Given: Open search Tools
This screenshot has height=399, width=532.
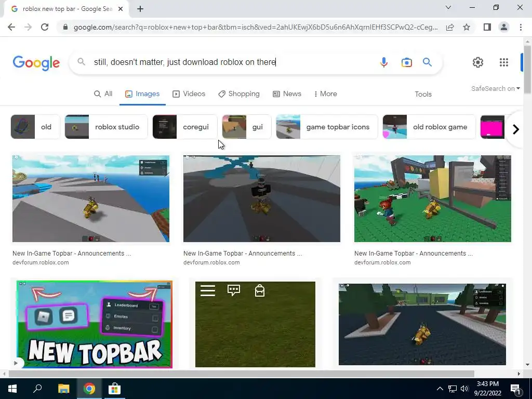Looking at the screenshot, I should click(x=423, y=95).
